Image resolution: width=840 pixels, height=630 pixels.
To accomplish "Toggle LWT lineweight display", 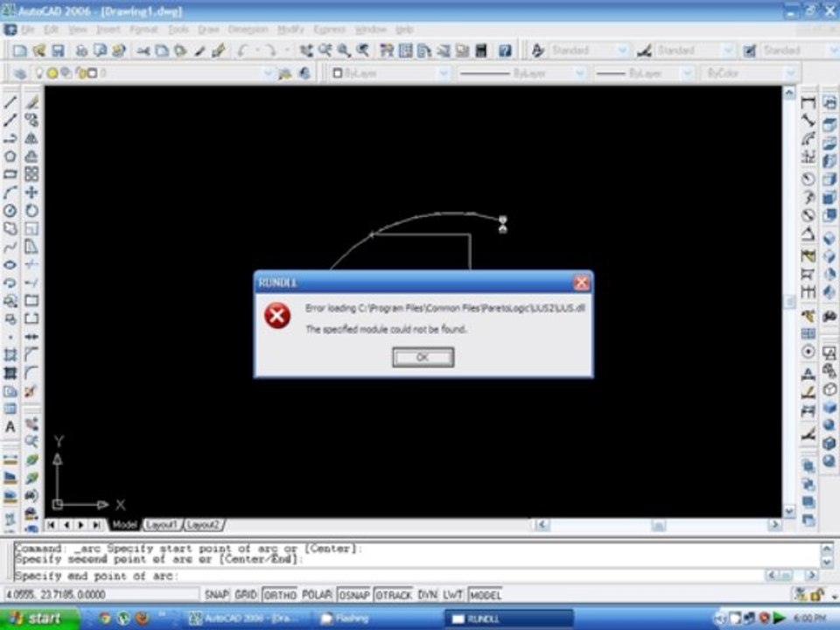I will [452, 595].
